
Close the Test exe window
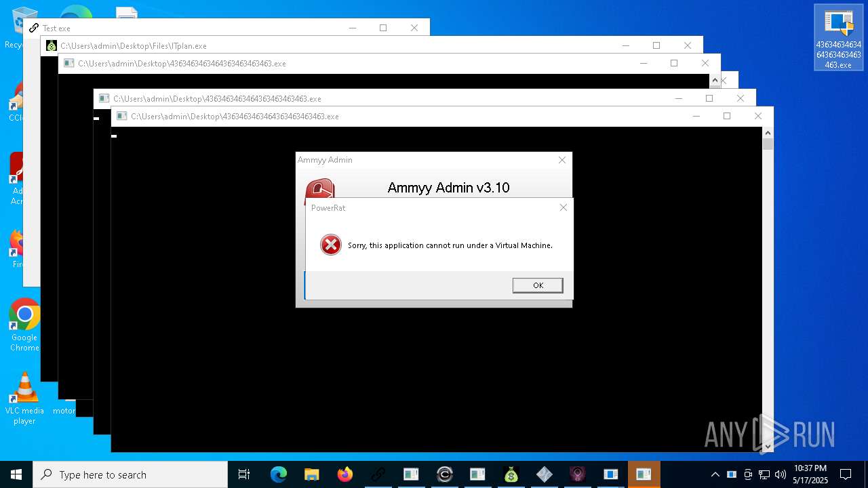click(414, 28)
